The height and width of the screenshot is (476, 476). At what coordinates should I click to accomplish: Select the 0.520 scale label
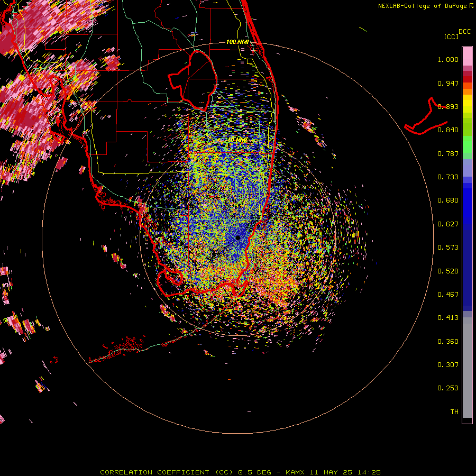pyautogui.click(x=448, y=271)
